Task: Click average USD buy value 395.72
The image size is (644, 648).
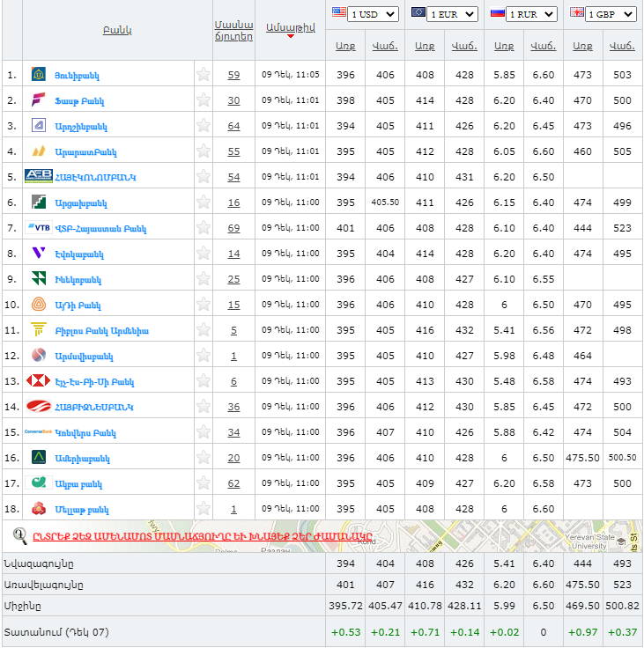Action: (345, 606)
